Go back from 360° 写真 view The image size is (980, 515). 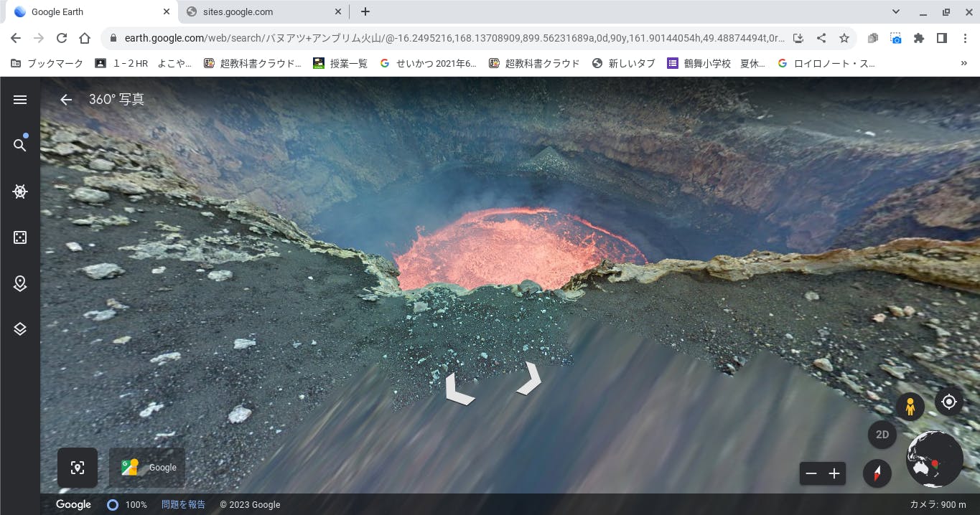(66, 100)
